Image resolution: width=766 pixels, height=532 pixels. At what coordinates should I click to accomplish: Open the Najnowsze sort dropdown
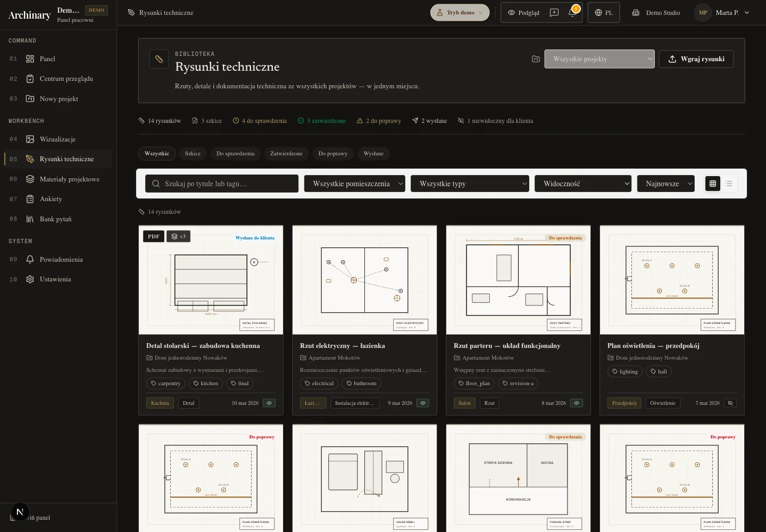coord(666,184)
